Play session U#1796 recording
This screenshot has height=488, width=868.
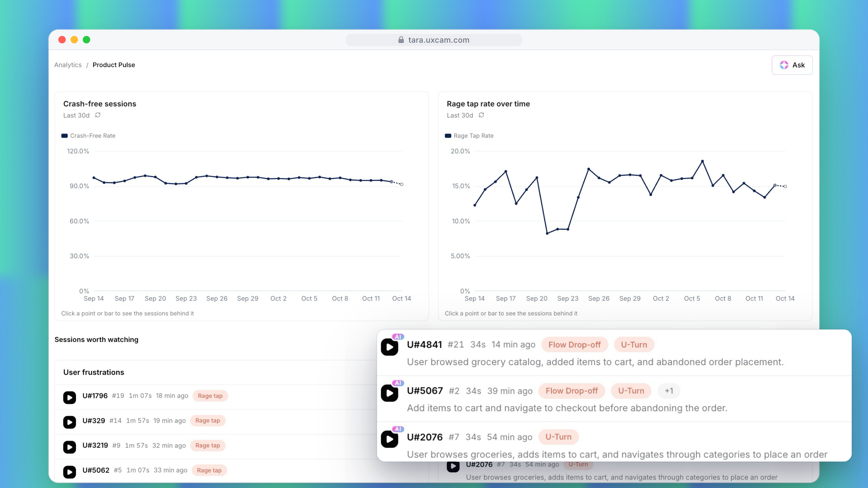click(x=70, y=397)
